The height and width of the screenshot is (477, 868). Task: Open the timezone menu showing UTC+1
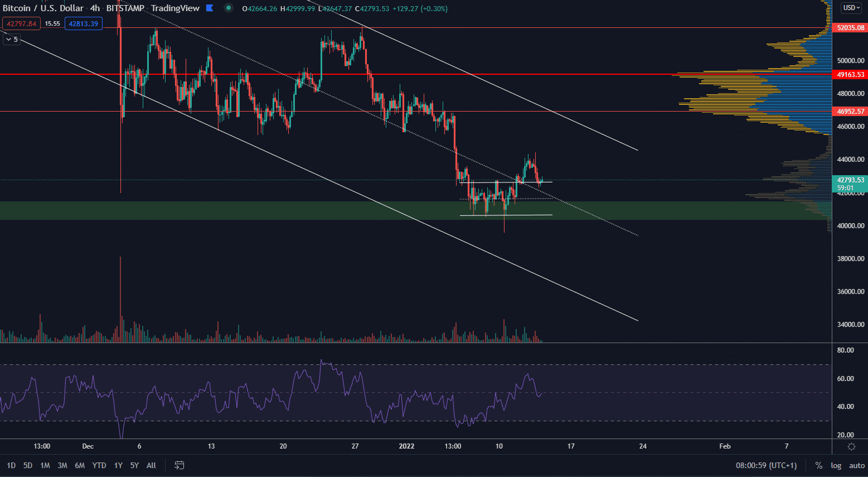pos(766,465)
